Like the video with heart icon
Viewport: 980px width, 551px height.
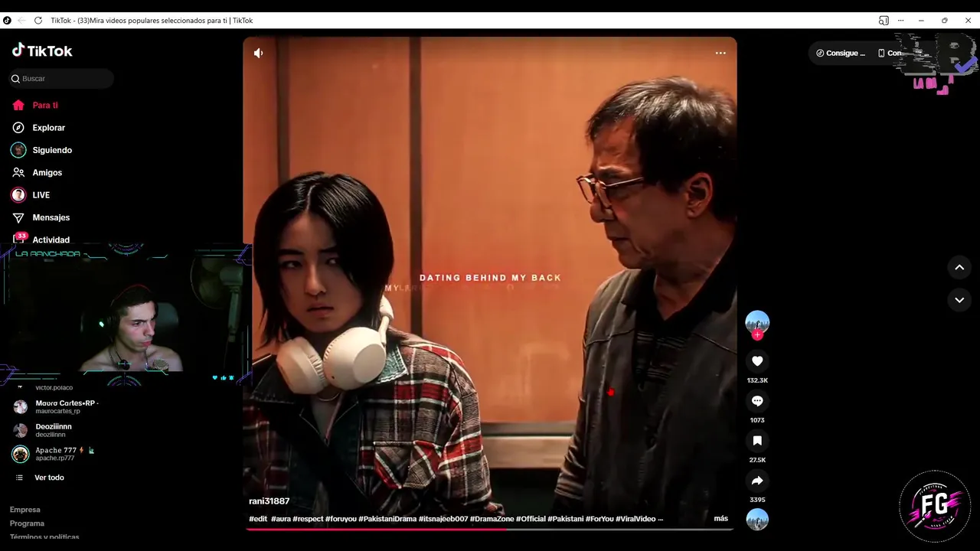(757, 361)
